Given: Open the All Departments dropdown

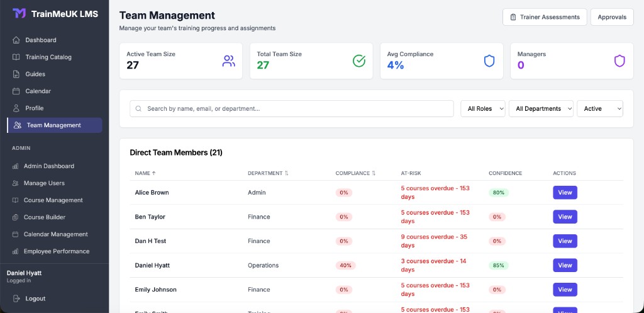Looking at the screenshot, I should (x=541, y=108).
